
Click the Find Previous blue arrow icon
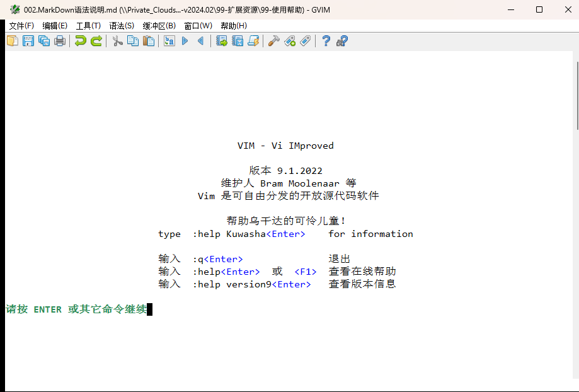coord(199,40)
